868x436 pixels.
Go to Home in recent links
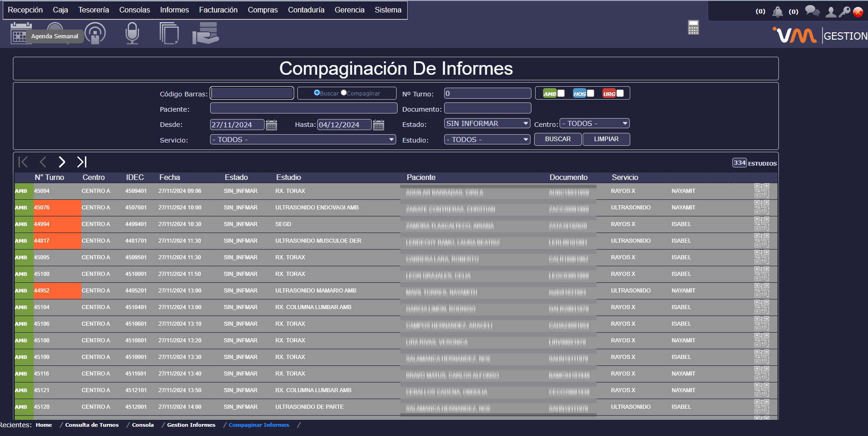point(44,425)
